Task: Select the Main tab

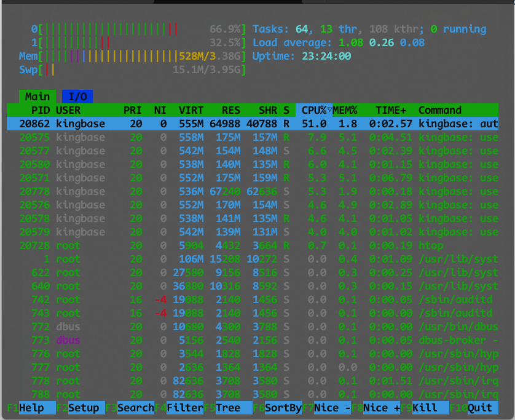Action: coord(37,97)
